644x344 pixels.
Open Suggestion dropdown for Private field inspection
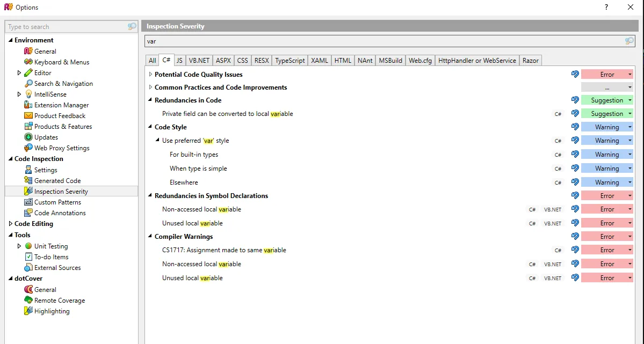pos(607,114)
